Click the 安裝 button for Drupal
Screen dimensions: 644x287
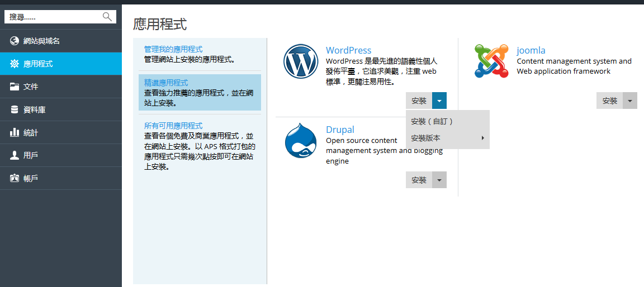click(419, 180)
